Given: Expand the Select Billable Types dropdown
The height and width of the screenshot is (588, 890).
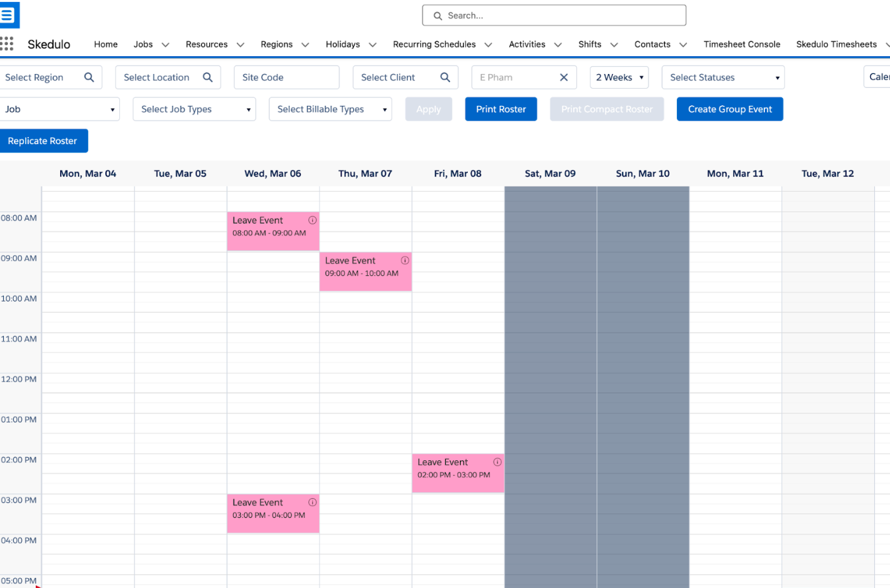Looking at the screenshot, I should coord(330,109).
